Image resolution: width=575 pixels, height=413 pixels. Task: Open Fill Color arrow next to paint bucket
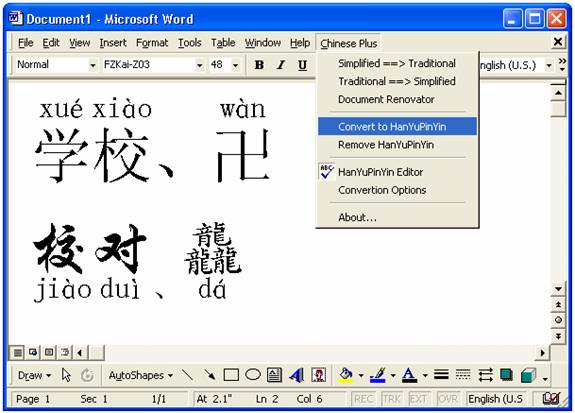coord(361,375)
